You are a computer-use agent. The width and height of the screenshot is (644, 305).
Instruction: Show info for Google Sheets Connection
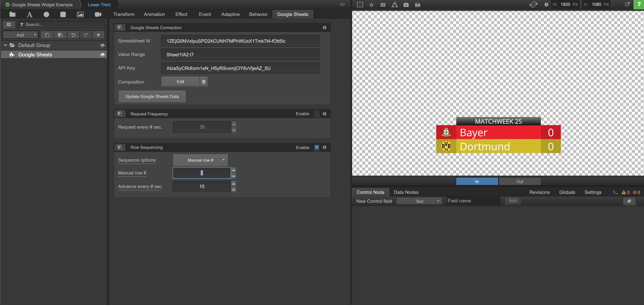point(325,27)
